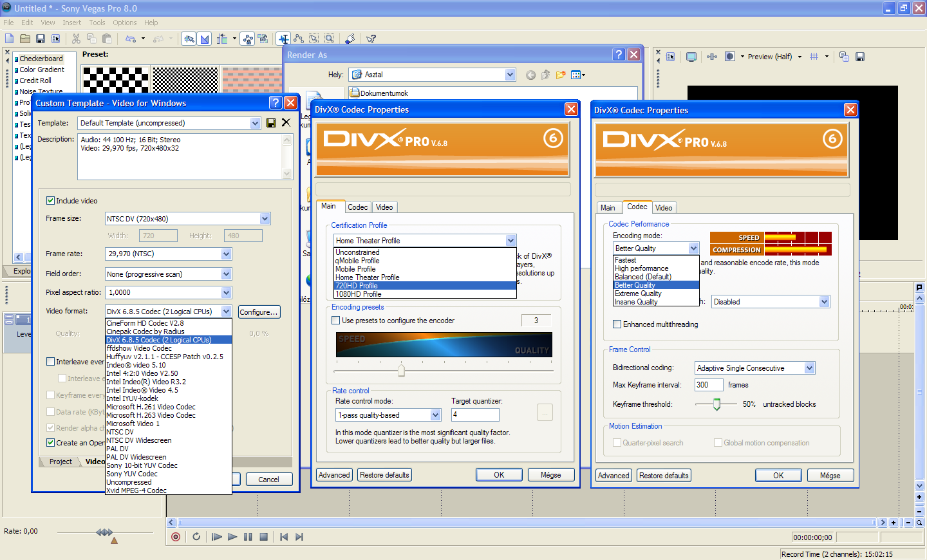Copy Snapshot to Clipboard icon in preview
Screen dimensions: 927x560
844,57
